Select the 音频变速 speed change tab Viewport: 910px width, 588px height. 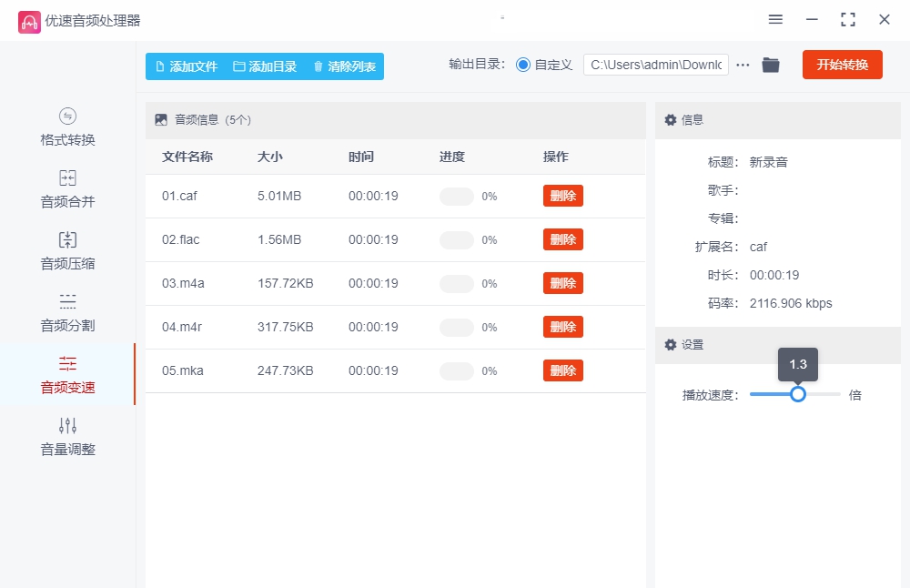pos(68,375)
